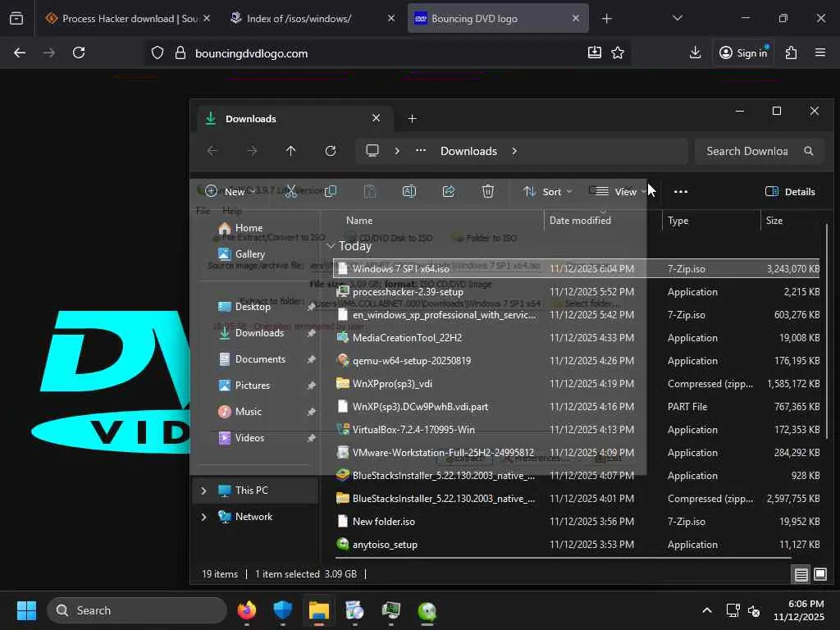Click the Search Downloads input field
Image resolution: width=840 pixels, height=630 pixels.
point(746,151)
